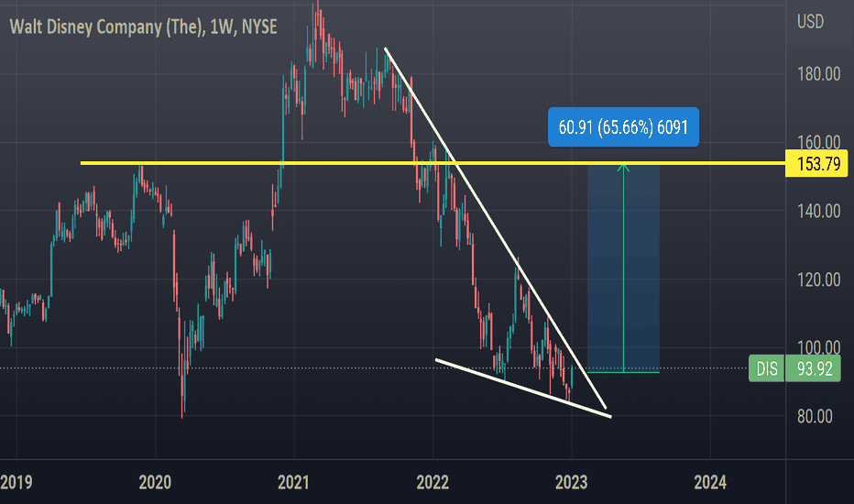Click the 2021 time axis label

(293, 482)
